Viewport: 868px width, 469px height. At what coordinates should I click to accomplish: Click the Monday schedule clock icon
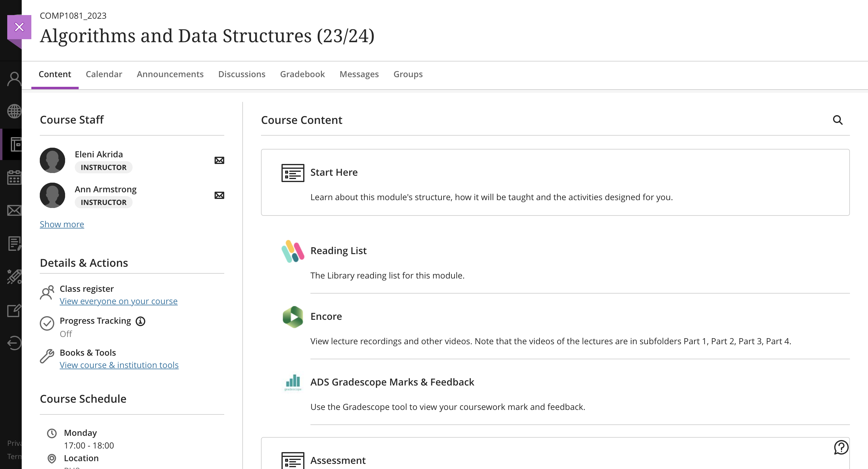(52, 433)
